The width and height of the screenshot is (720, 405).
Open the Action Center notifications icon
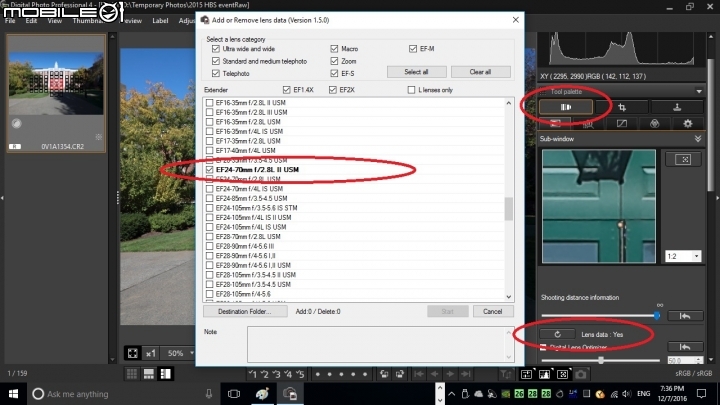[701, 394]
